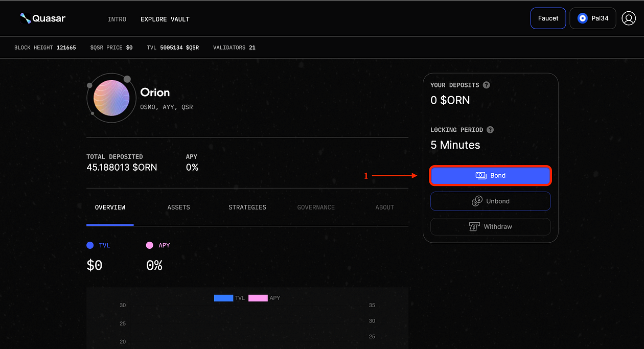
Task: Switch to the STRATEGIES tab
Action: click(x=247, y=207)
